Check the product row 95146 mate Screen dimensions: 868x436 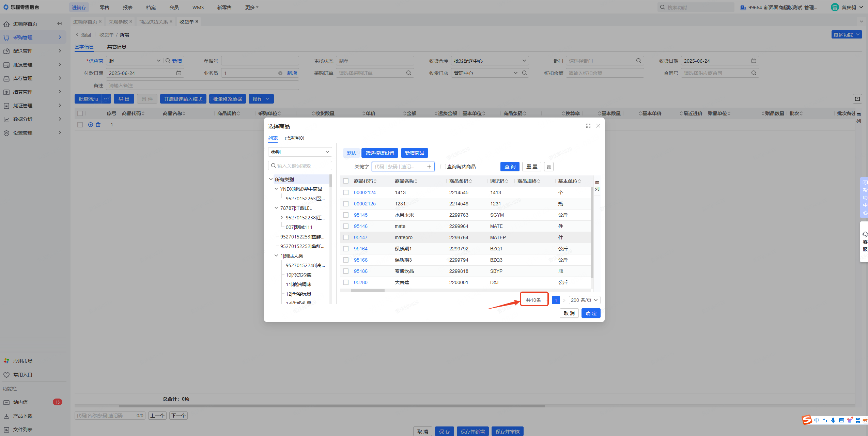346,226
